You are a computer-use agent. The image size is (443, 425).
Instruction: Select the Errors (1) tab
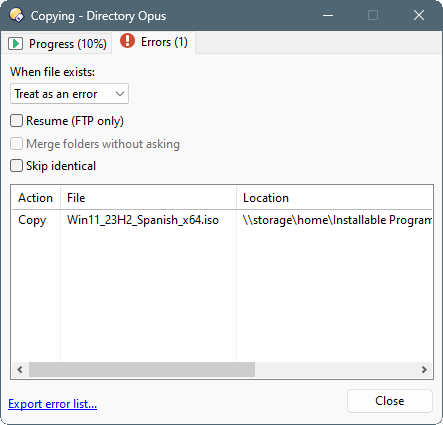[x=154, y=42]
